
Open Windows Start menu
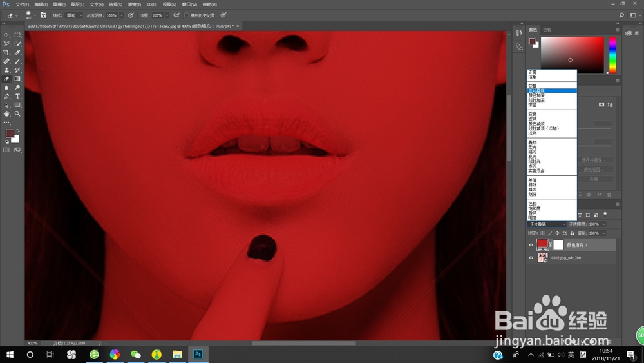10,355
